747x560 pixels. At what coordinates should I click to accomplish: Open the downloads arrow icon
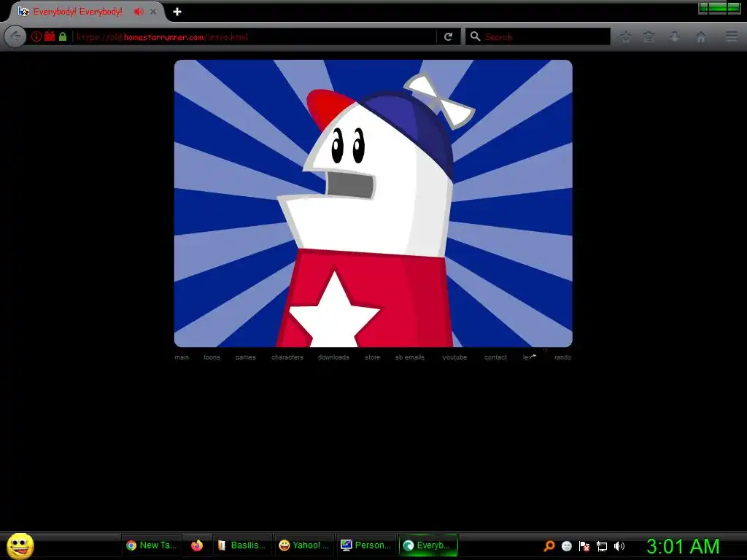coord(675,36)
